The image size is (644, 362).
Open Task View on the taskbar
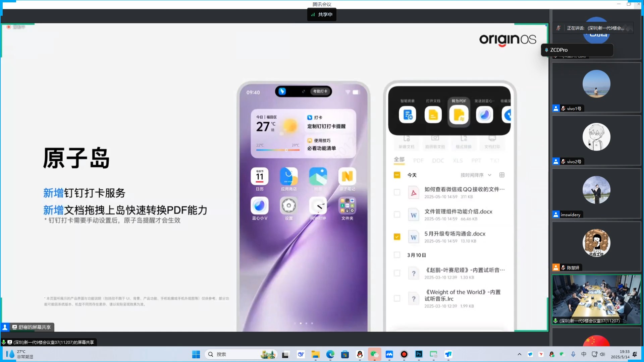click(285, 354)
